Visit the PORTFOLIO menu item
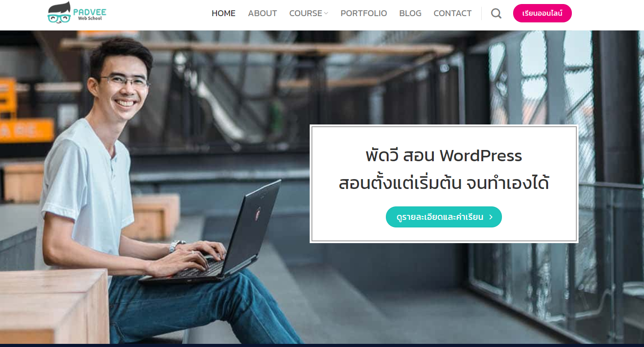This screenshot has width=644, height=347. click(363, 13)
